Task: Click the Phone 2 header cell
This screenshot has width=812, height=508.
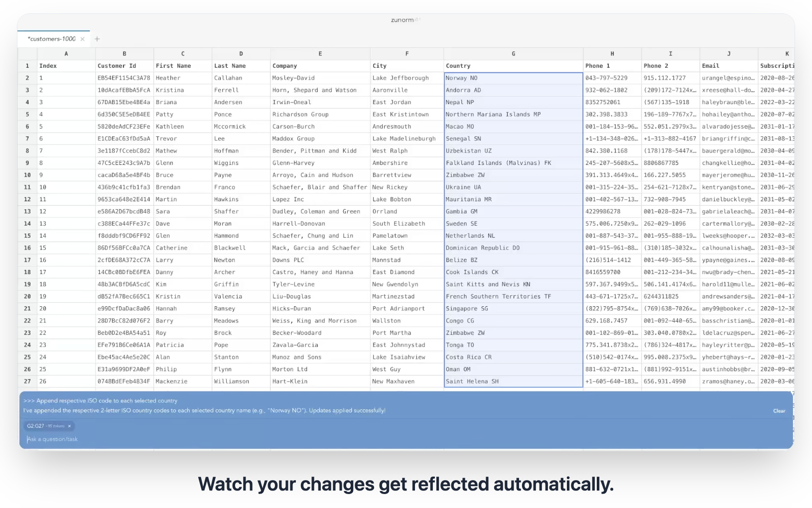Action: pyautogui.click(x=671, y=66)
